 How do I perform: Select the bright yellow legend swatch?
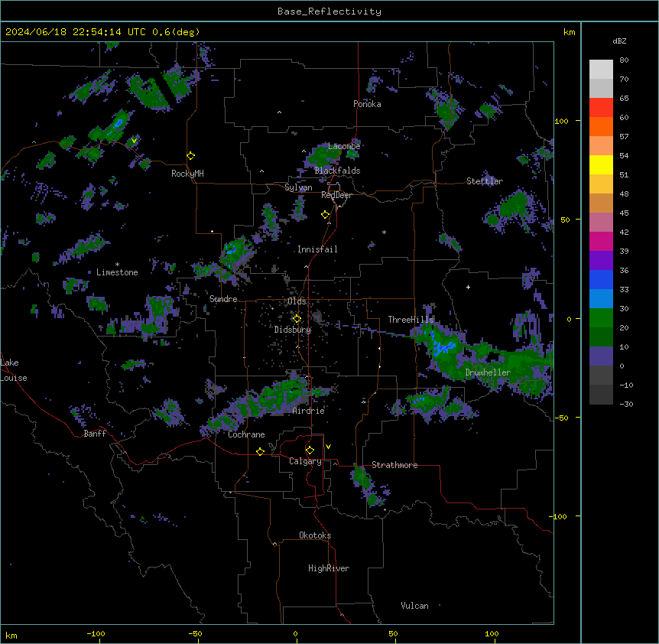click(601, 164)
